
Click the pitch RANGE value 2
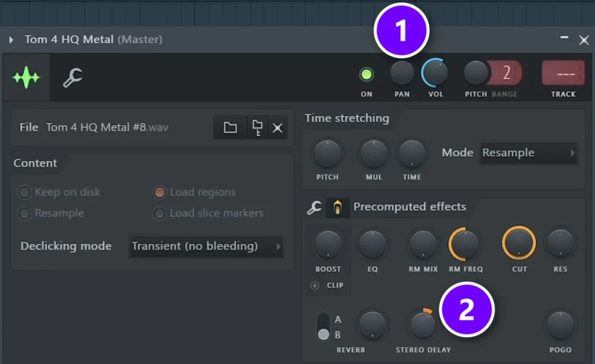507,73
